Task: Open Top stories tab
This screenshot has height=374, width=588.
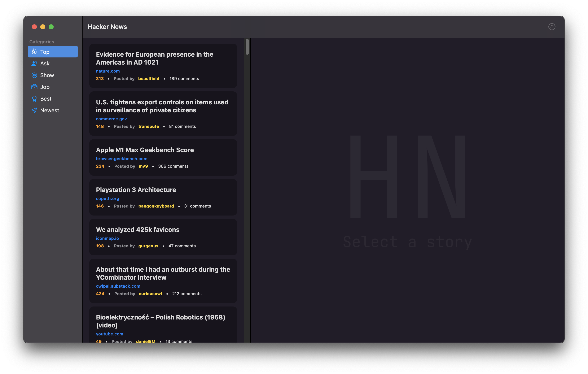Action: (x=52, y=51)
